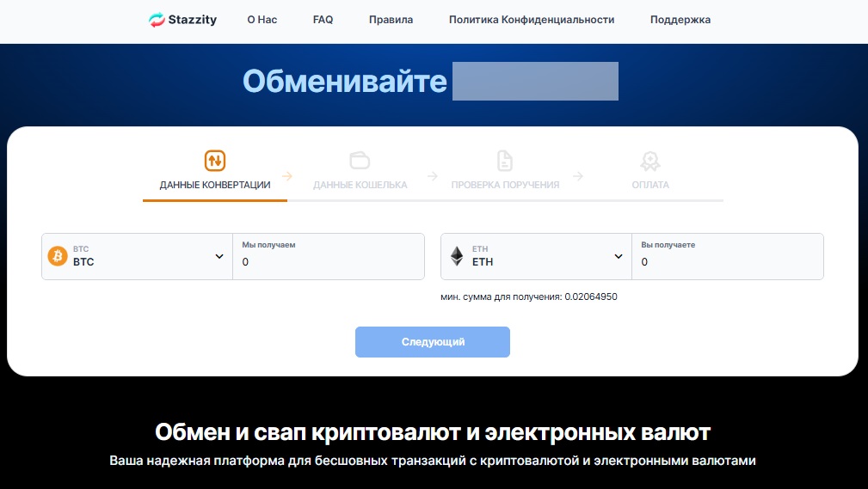Focus the Вы получаете amount field
The width and height of the screenshot is (868, 489).
(x=728, y=262)
